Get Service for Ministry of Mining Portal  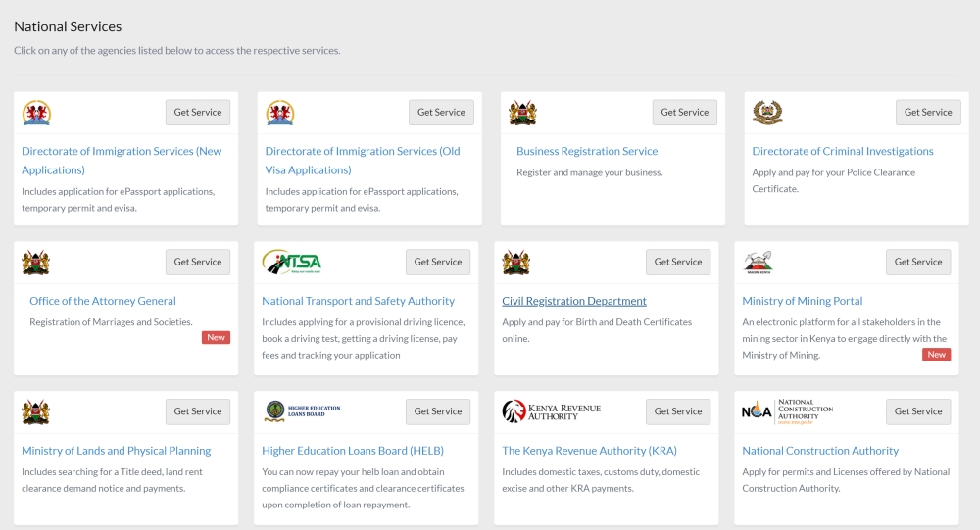(x=918, y=262)
